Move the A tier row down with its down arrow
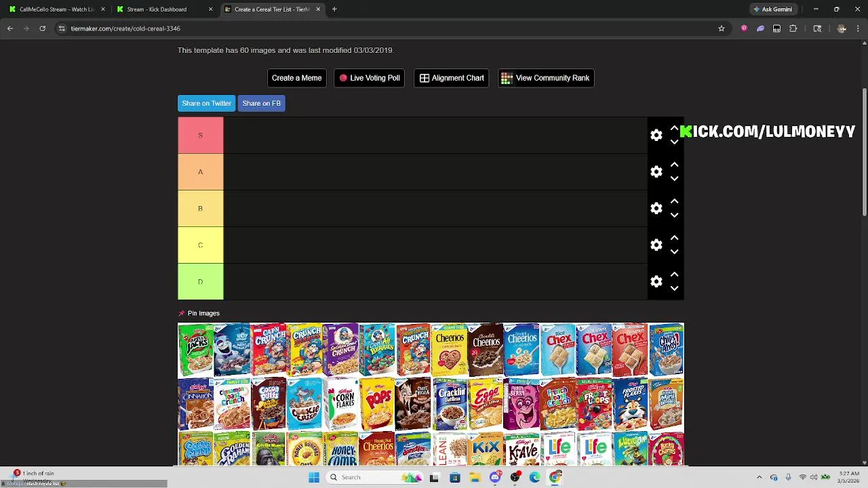 pyautogui.click(x=674, y=178)
